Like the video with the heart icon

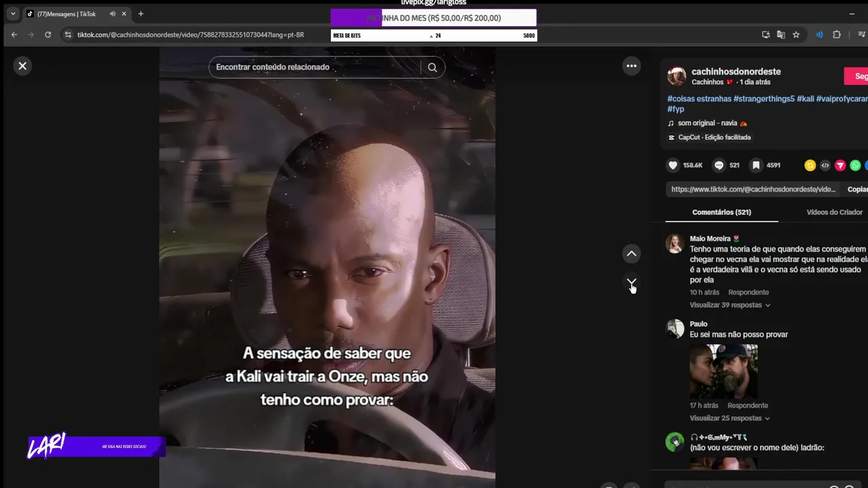(673, 165)
